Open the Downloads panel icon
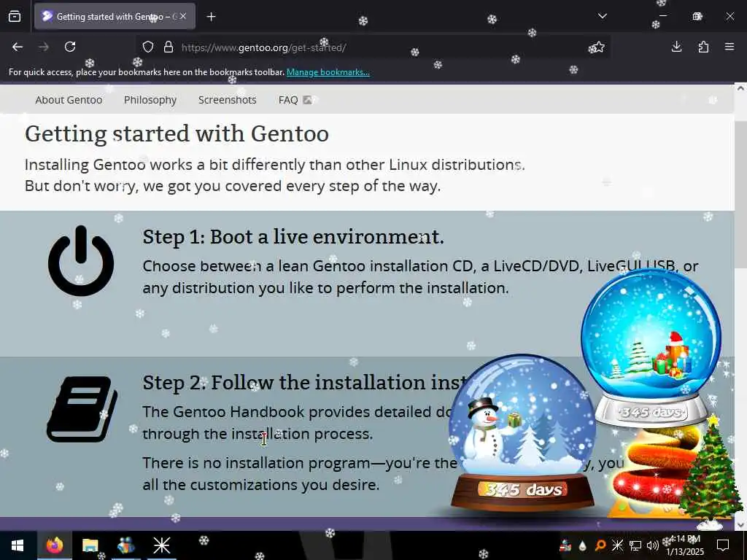 tap(676, 47)
